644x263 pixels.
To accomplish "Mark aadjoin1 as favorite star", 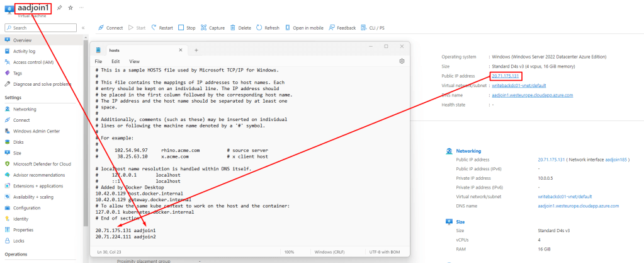I will 70,7.
